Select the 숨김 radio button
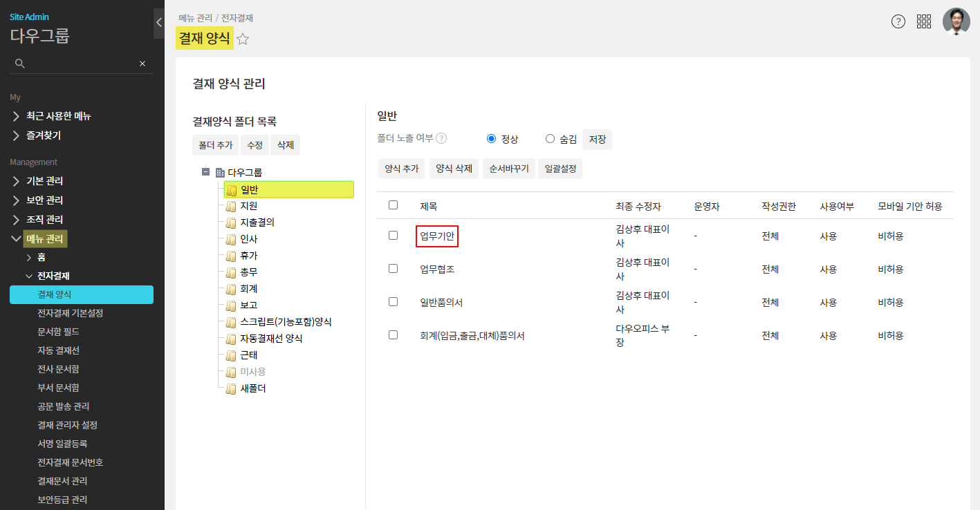 point(551,138)
